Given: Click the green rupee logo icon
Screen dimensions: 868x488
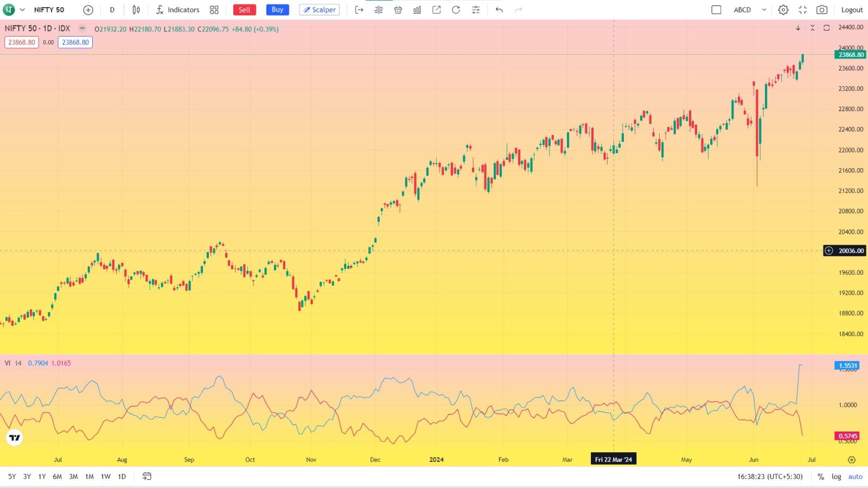Looking at the screenshot, I should pyautogui.click(x=9, y=10).
